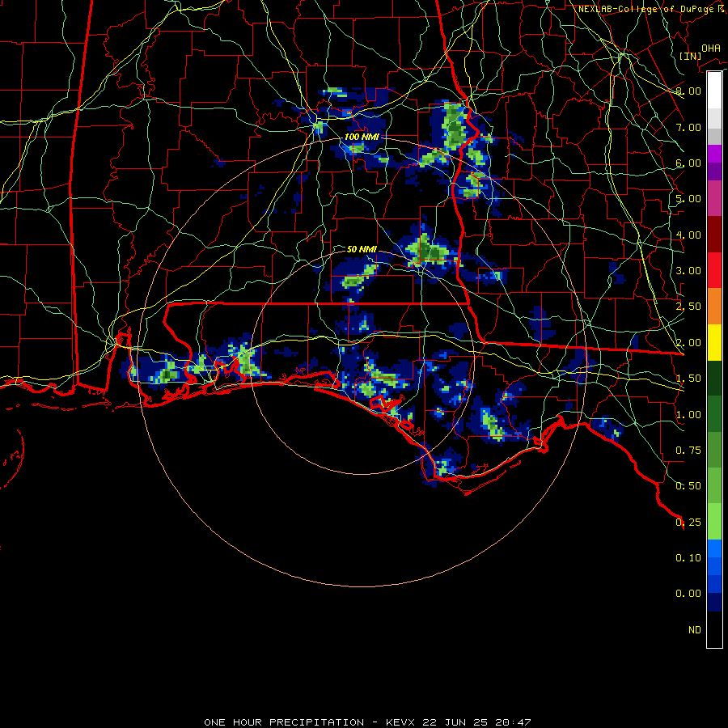The width and height of the screenshot is (728, 728).
Task: Pick the bright red swatch near 3.00
Action: pos(714,270)
